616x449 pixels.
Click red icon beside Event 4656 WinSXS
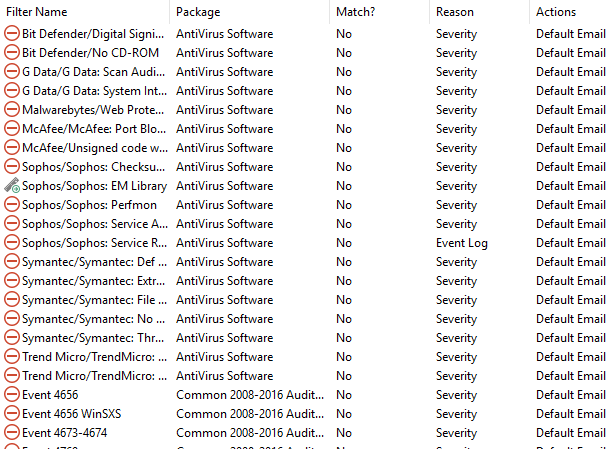coord(12,413)
